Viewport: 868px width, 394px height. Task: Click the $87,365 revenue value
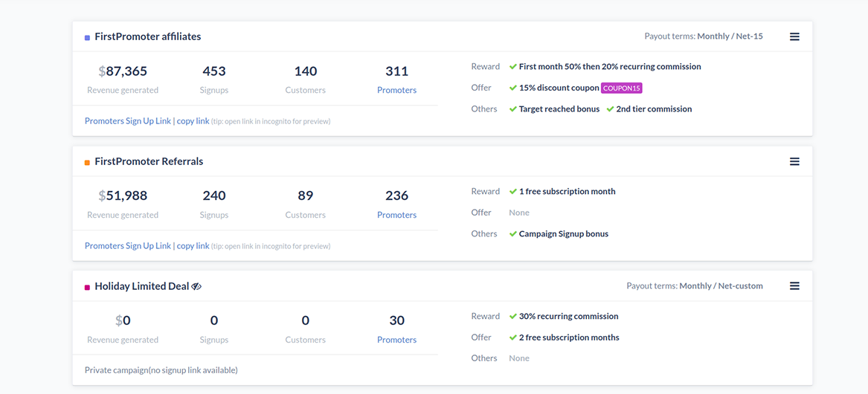(123, 71)
